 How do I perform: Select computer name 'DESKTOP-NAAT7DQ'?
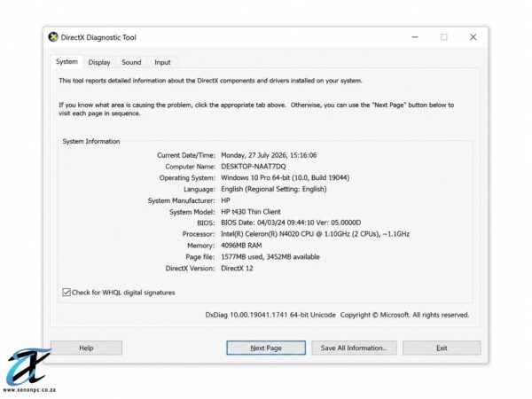tap(254, 167)
